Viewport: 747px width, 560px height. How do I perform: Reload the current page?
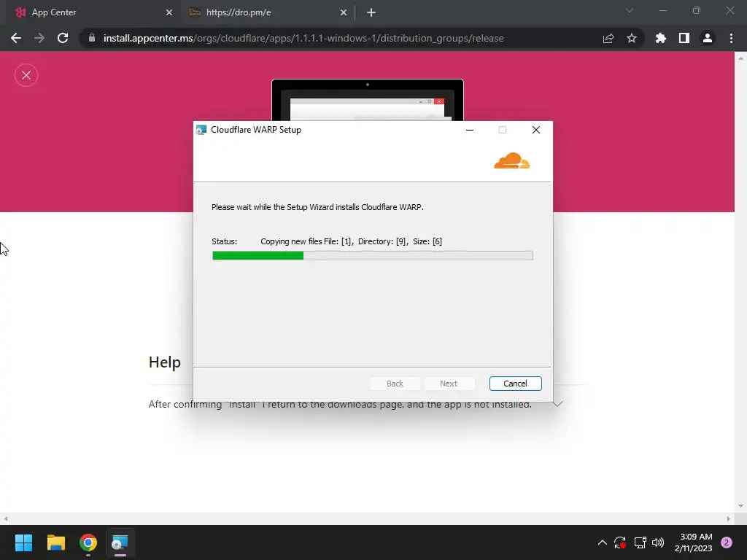(x=63, y=38)
